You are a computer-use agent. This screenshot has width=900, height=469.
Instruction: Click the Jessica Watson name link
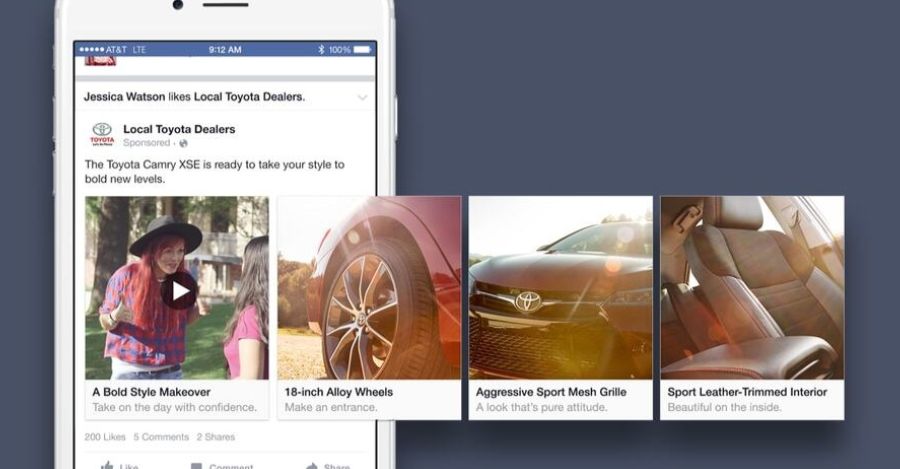pos(125,97)
